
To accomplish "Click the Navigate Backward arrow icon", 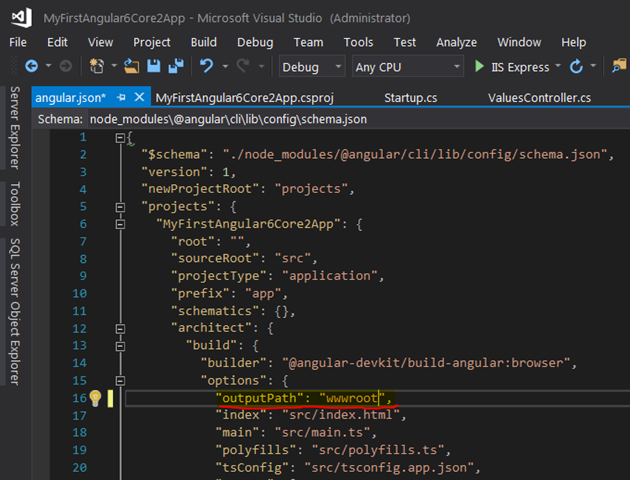I will click(x=31, y=67).
